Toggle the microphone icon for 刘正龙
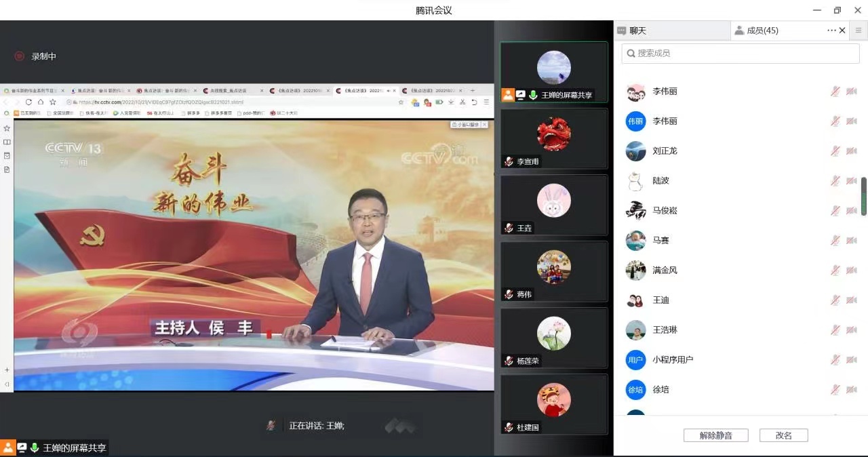 835,151
